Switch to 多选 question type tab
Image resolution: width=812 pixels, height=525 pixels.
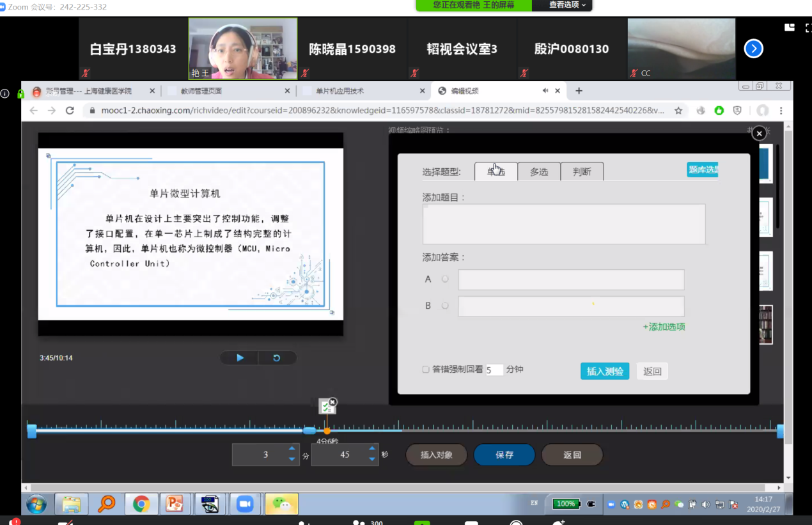tap(539, 171)
